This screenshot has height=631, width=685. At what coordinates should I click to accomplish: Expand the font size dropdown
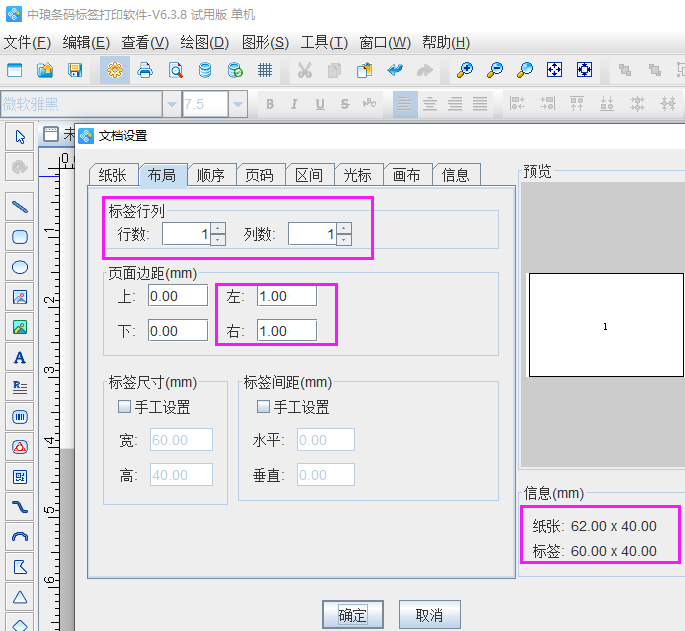(238, 105)
